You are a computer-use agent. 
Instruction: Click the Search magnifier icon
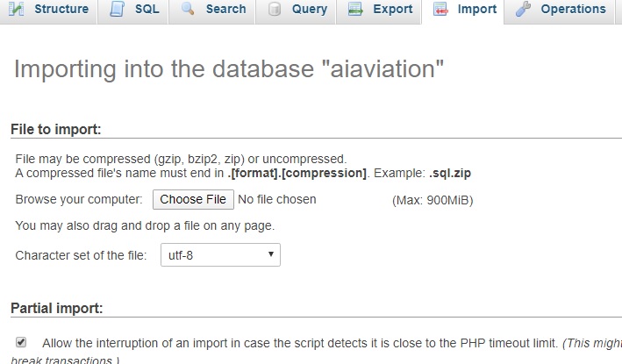pos(188,8)
